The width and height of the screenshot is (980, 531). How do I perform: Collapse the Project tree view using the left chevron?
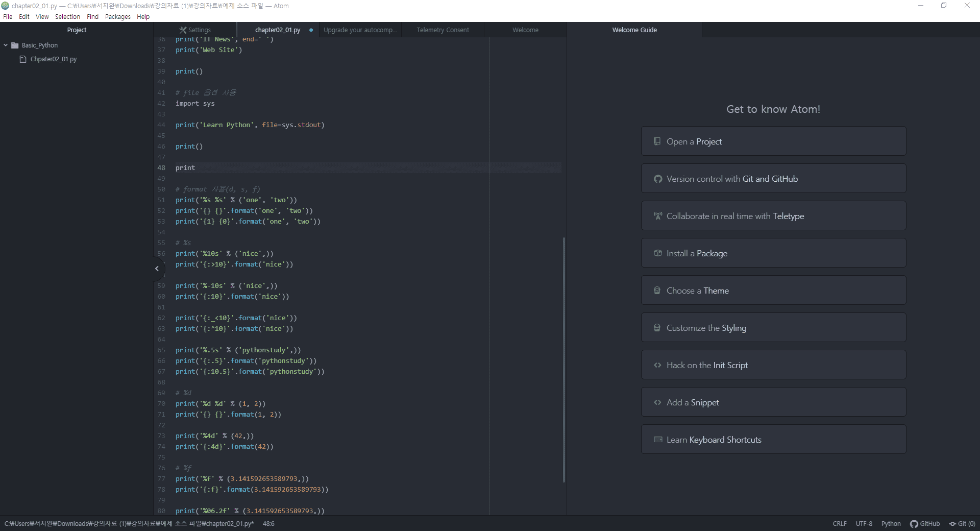pyautogui.click(x=156, y=268)
